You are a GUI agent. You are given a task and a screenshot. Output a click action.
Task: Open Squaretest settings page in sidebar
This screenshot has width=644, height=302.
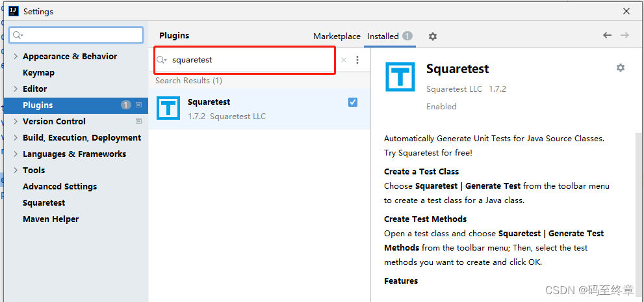pos(44,203)
